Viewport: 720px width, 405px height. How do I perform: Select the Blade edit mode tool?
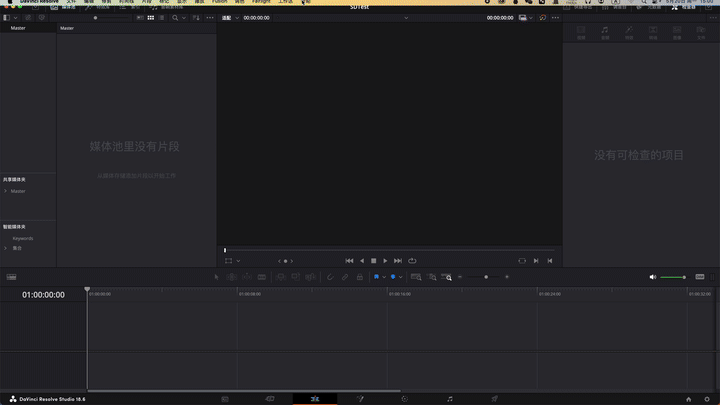[x=262, y=276]
